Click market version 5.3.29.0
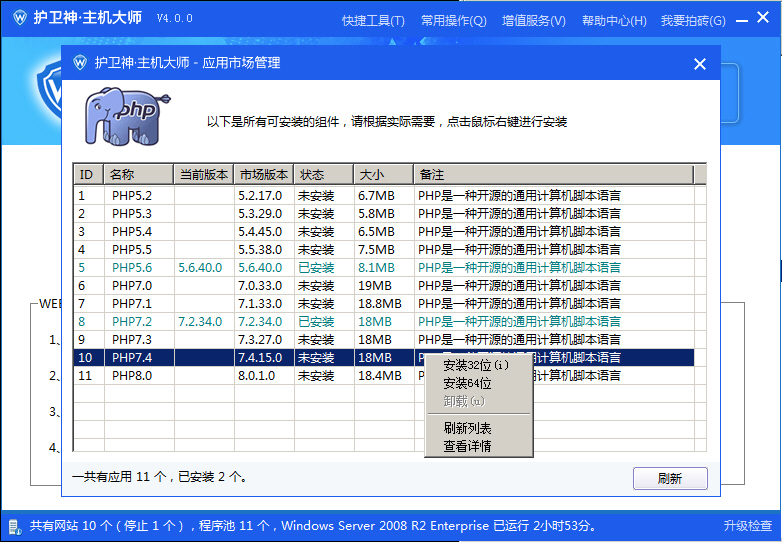This screenshot has height=542, width=782. pyautogui.click(x=260, y=214)
